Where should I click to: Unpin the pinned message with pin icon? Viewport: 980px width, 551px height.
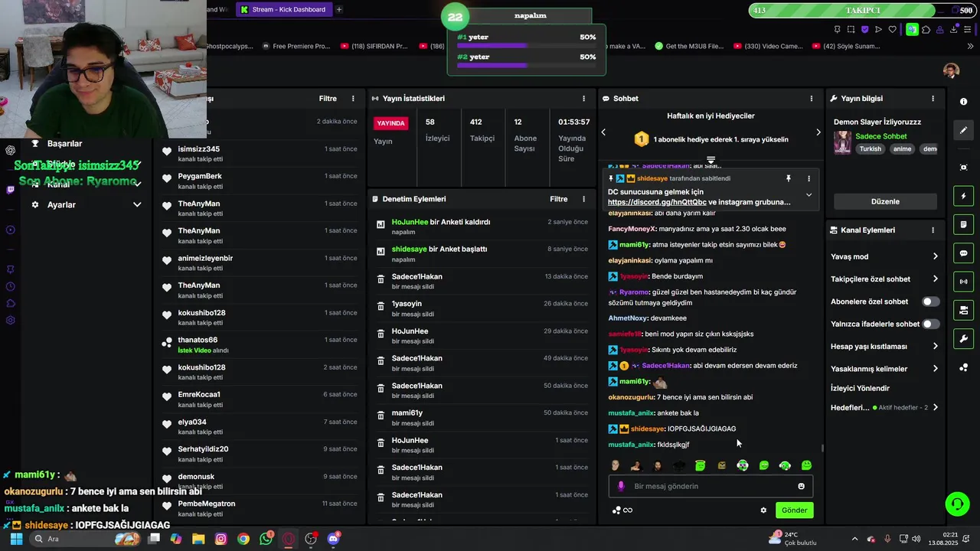point(788,178)
